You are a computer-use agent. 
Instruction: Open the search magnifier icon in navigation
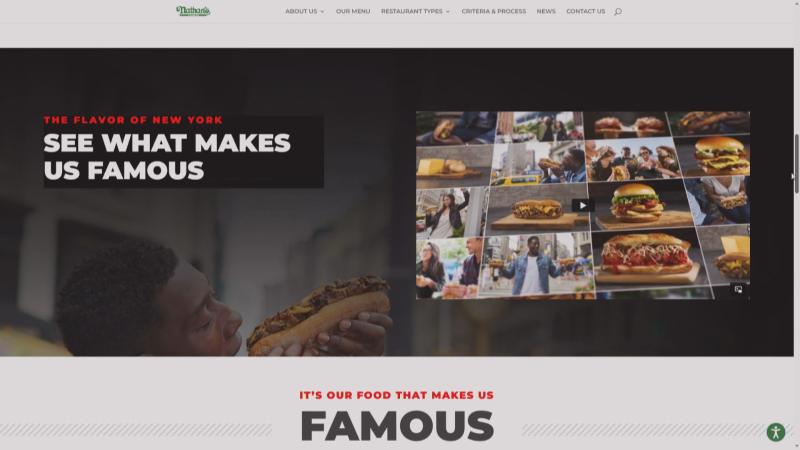pyautogui.click(x=618, y=11)
